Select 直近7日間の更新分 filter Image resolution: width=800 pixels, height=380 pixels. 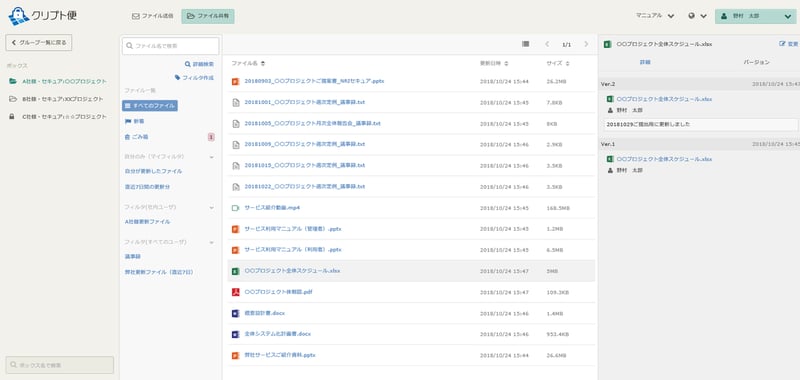(147, 187)
